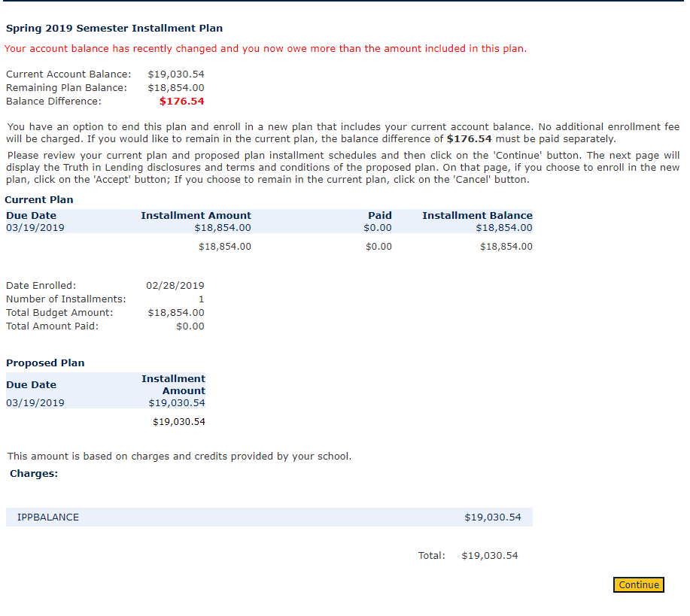Image resolution: width=690 pixels, height=616 pixels.
Task: Click the Installment Balance column header
Action: 477,216
